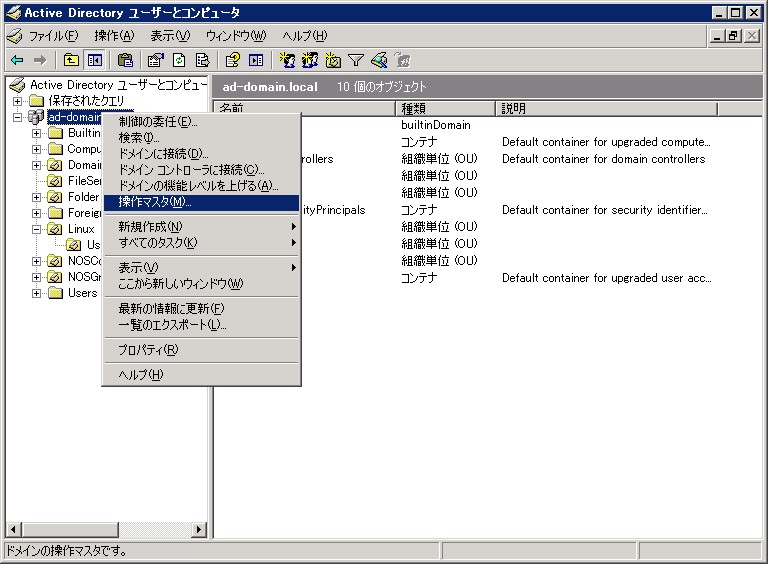Click 'Default container for domain controllers' text
768x564 pixels.
[x=603, y=159]
